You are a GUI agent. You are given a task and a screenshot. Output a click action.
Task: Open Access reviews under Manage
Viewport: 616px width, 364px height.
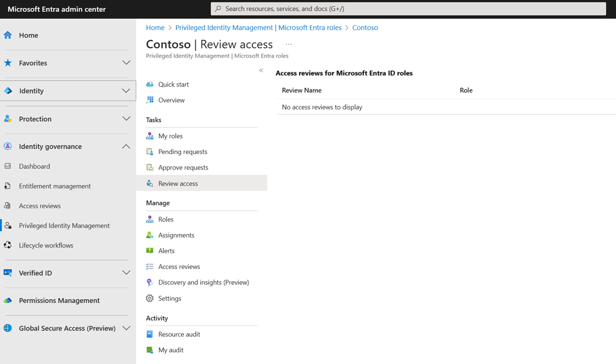[179, 266]
